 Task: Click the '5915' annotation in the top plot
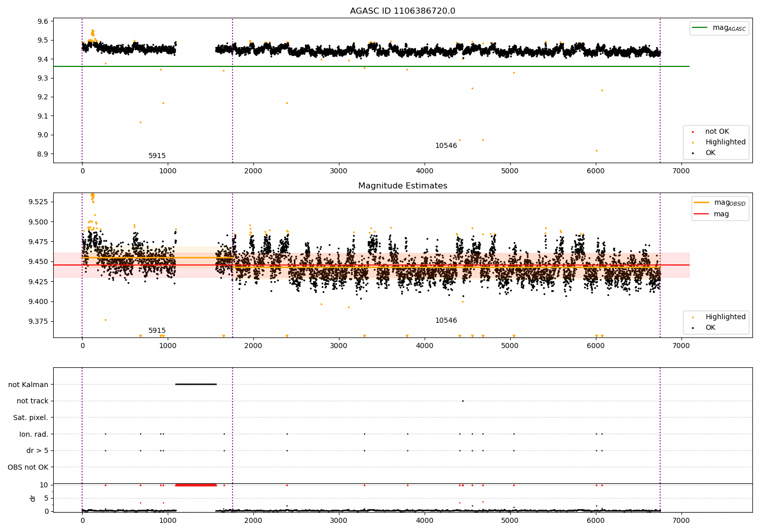(x=157, y=156)
